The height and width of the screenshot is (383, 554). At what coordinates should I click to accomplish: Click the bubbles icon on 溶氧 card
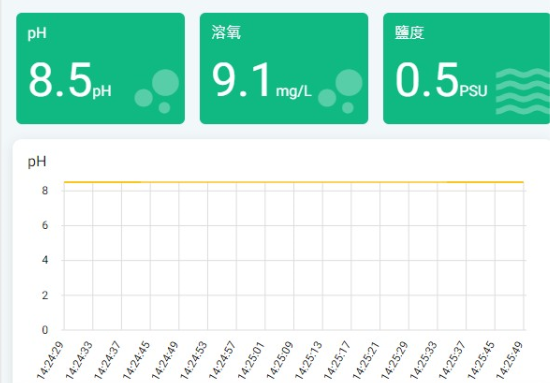tap(340, 91)
